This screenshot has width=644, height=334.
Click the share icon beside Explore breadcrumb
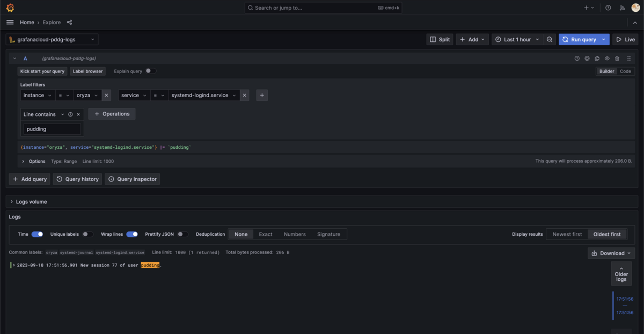pyautogui.click(x=69, y=23)
